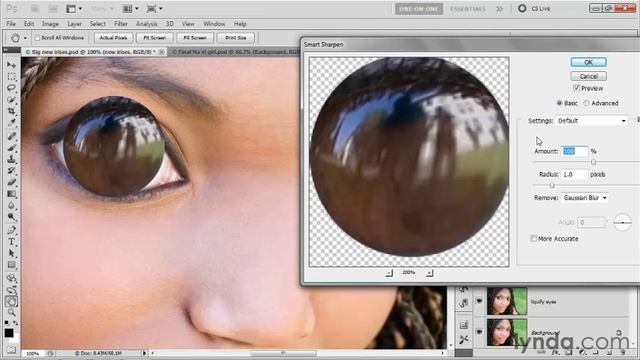Select the 3D Object Rotate tool
640x360 pixels.
click(11, 278)
